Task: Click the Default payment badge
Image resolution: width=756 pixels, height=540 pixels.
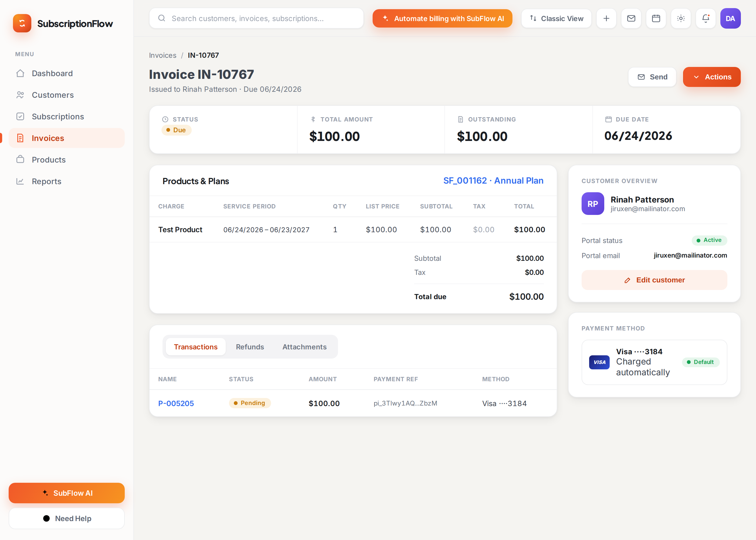Action: pyautogui.click(x=700, y=362)
